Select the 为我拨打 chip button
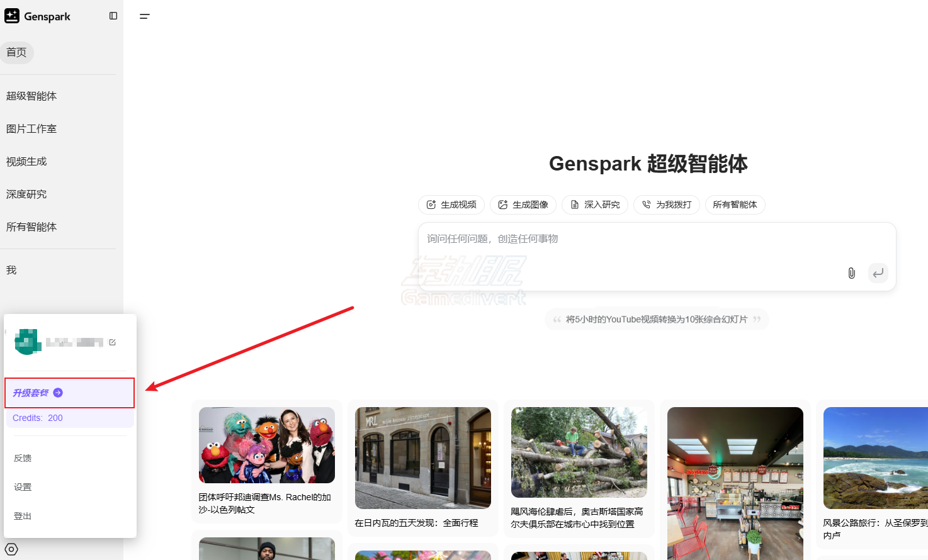928x560 pixels. pos(667,204)
